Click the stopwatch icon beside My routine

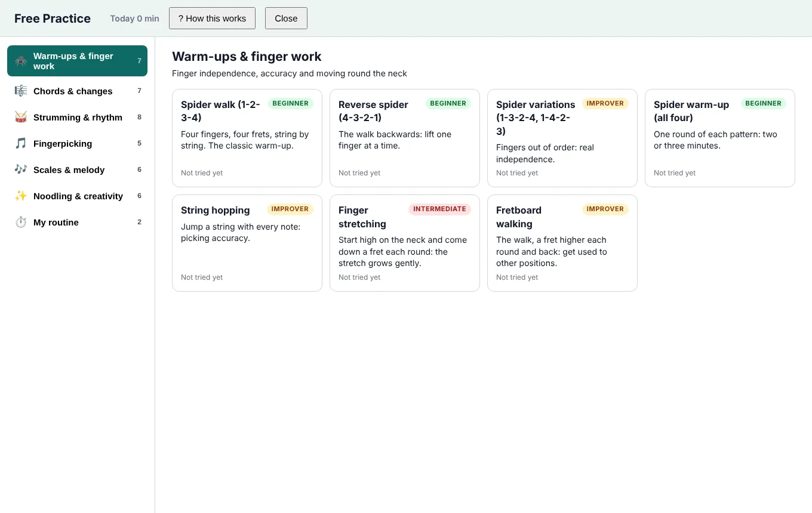(21, 222)
